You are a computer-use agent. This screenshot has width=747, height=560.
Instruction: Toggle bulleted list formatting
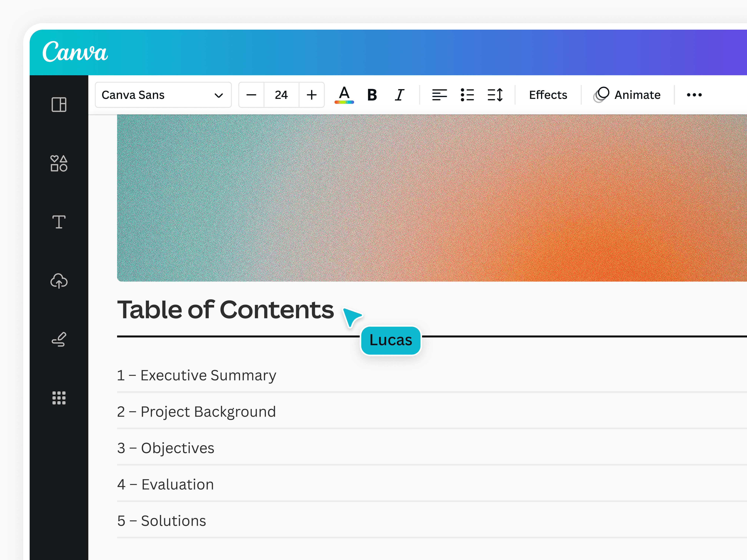tap(467, 95)
